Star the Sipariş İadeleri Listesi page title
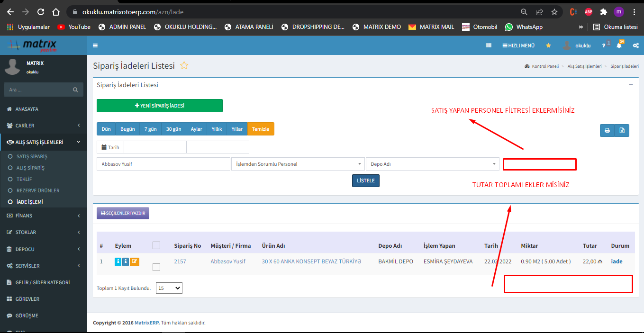Image resolution: width=644 pixels, height=333 pixels. pos(184,66)
